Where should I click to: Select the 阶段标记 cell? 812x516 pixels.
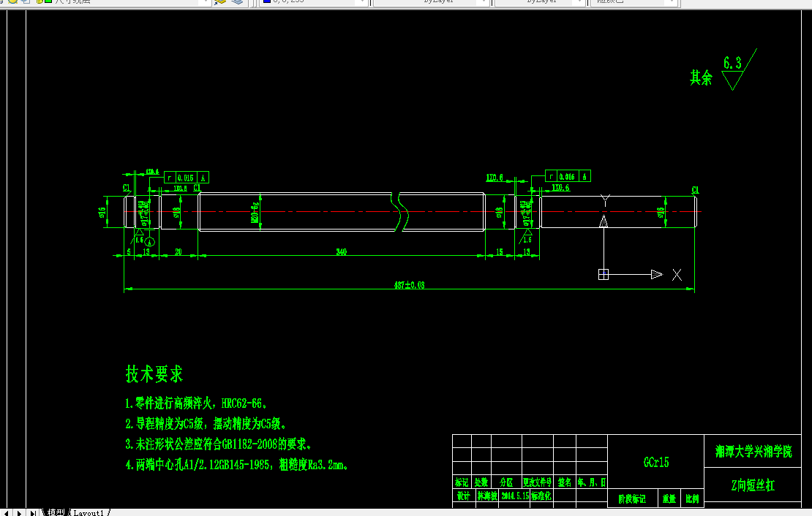tap(632, 499)
